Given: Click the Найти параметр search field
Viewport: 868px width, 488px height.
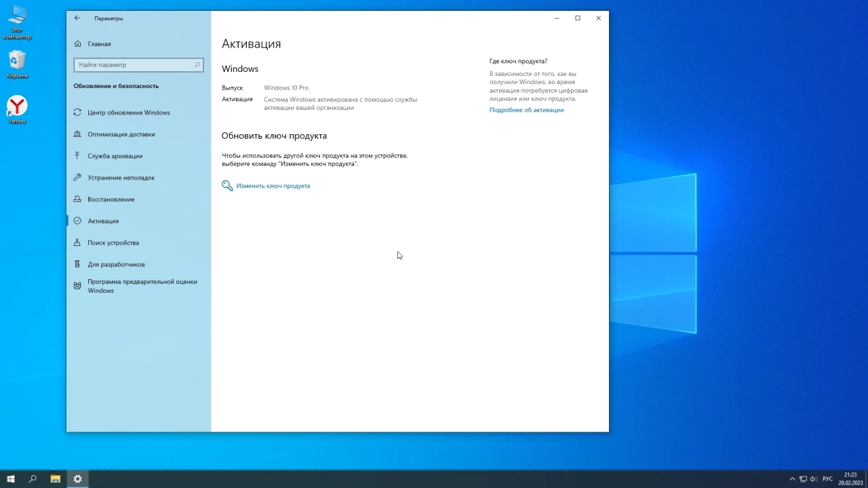Looking at the screenshot, I should click(138, 64).
